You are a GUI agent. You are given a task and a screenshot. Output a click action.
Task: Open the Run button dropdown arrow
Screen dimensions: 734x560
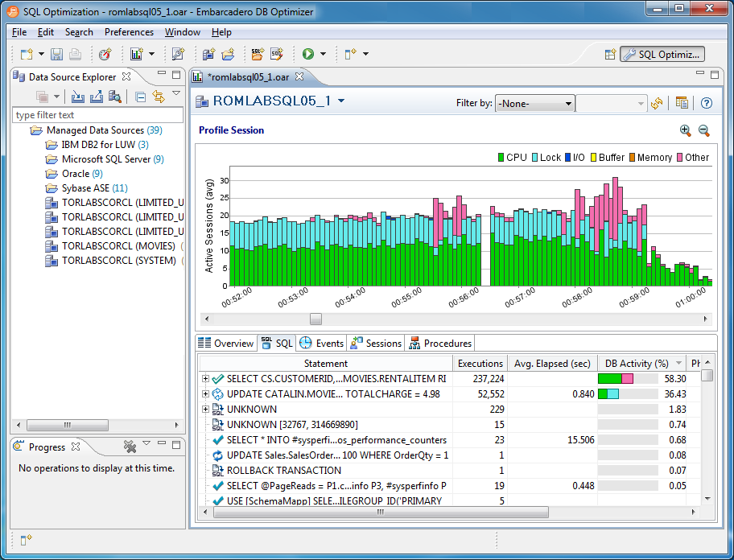coord(323,54)
